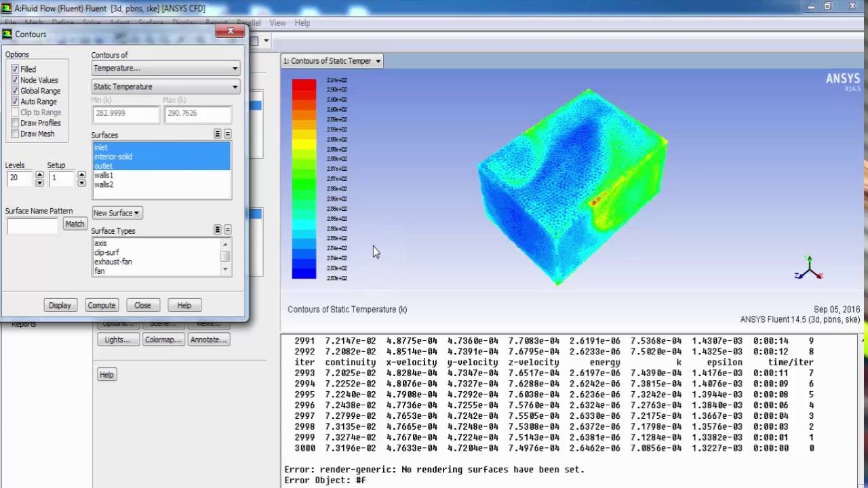Toggle the Global Range checkbox
868x488 pixels.
click(x=15, y=91)
